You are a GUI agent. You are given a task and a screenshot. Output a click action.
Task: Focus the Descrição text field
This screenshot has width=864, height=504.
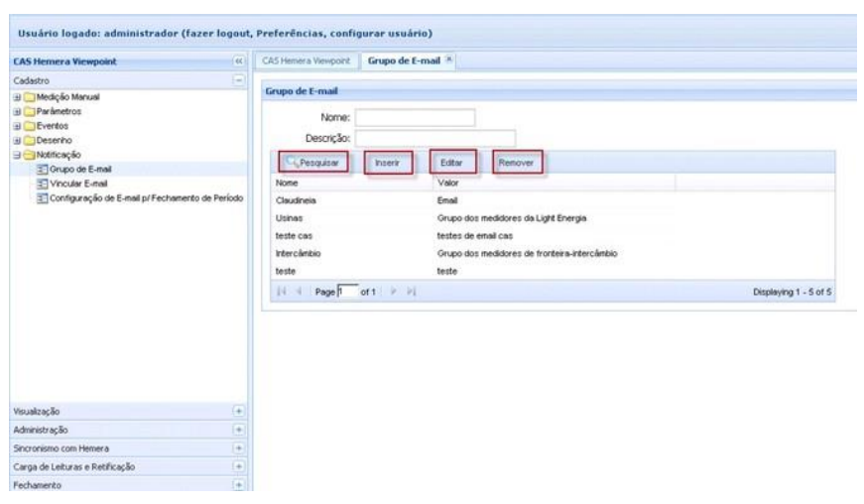[435, 138]
